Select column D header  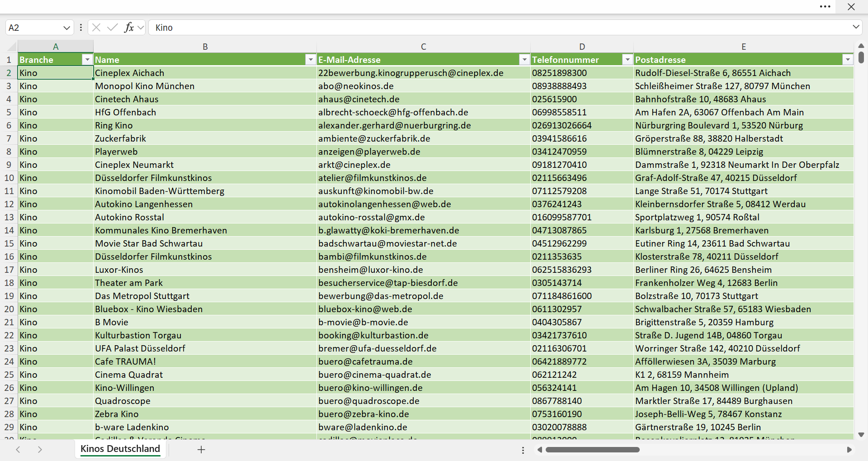click(582, 47)
